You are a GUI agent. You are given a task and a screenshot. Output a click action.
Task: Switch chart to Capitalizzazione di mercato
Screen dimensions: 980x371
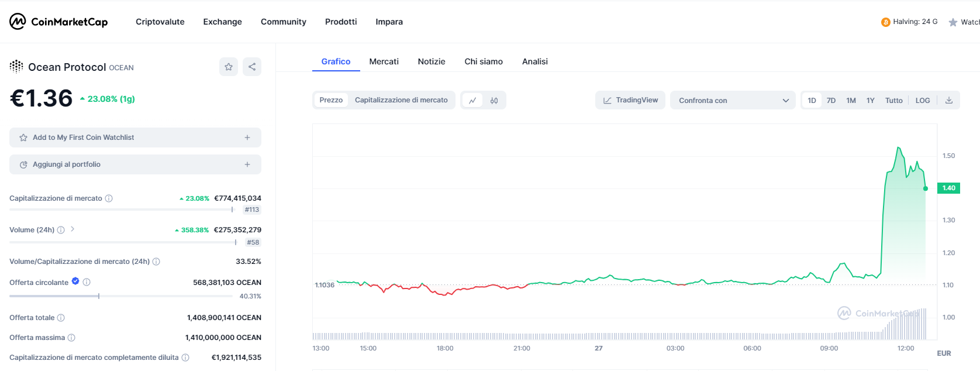(x=401, y=100)
